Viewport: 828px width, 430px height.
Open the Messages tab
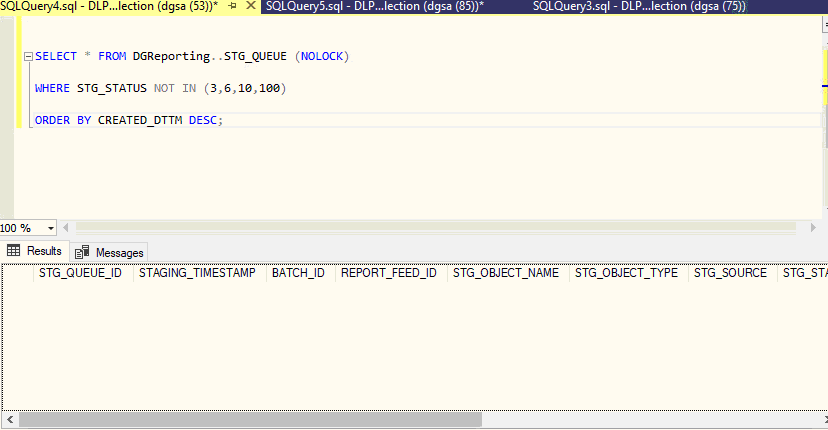click(x=109, y=252)
